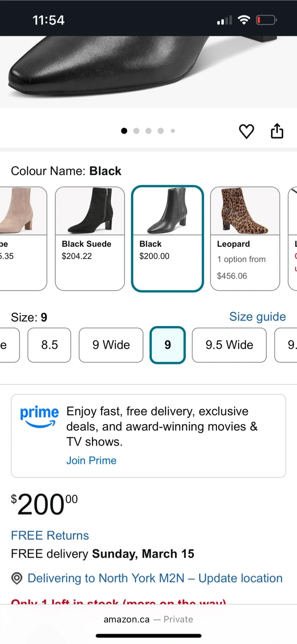
Task: Select size 9 Wide
Action: pyautogui.click(x=111, y=345)
